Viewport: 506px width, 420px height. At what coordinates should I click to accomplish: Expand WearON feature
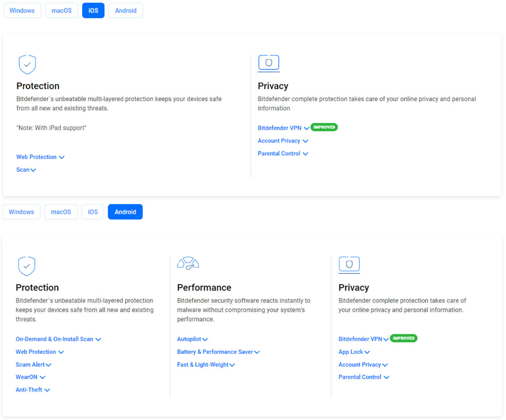point(31,377)
